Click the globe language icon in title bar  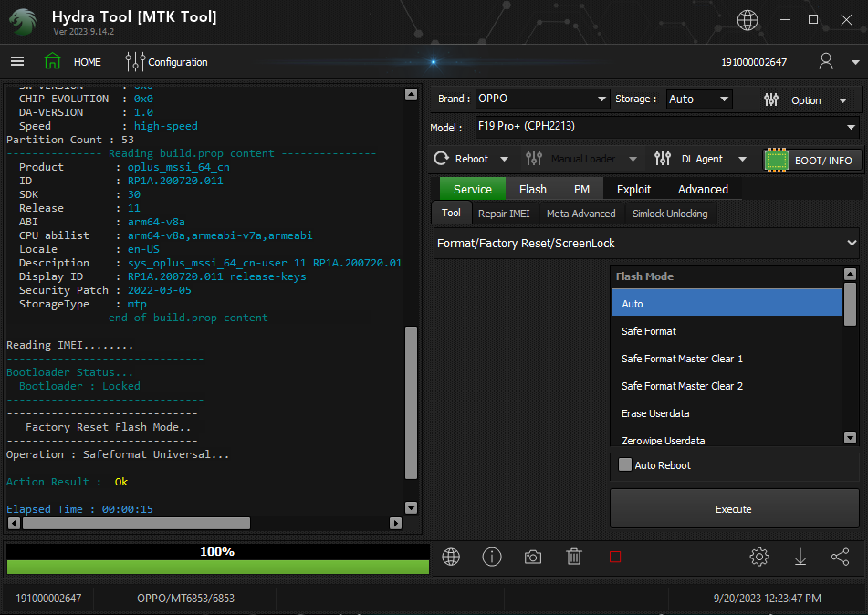coord(748,20)
